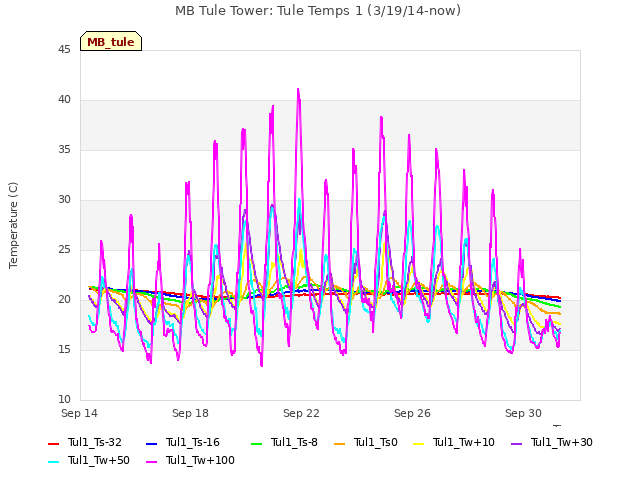The image size is (640, 480).
Task: Click the cyan Tul1_Tw+50 color swatch
Action: coord(53,461)
